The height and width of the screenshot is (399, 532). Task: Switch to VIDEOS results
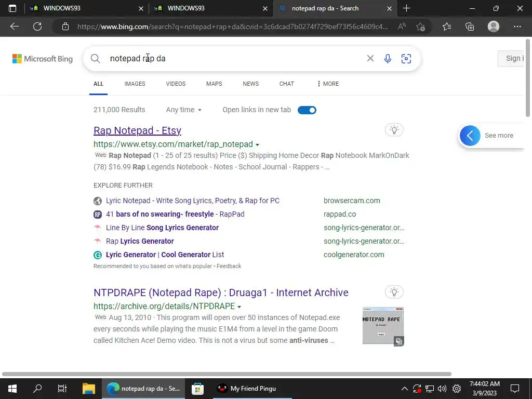coord(176,84)
